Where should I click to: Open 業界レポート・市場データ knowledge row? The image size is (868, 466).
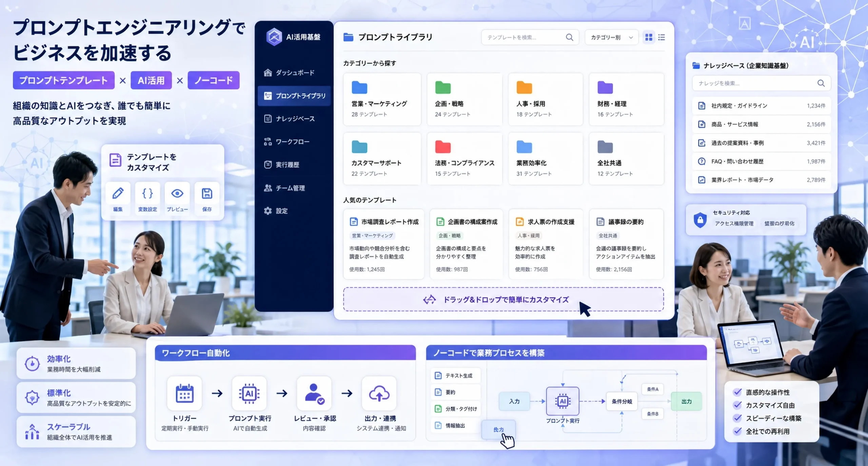pos(761,180)
